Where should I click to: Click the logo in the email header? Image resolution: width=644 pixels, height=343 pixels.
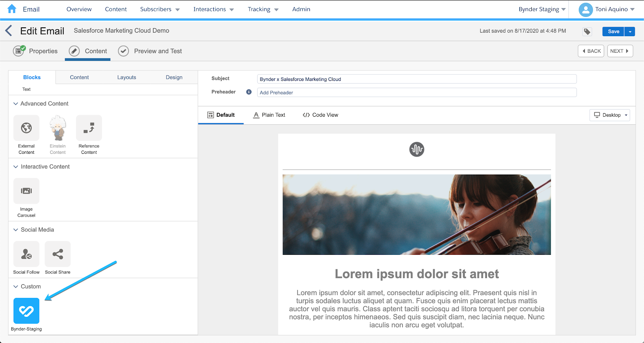coord(417,149)
